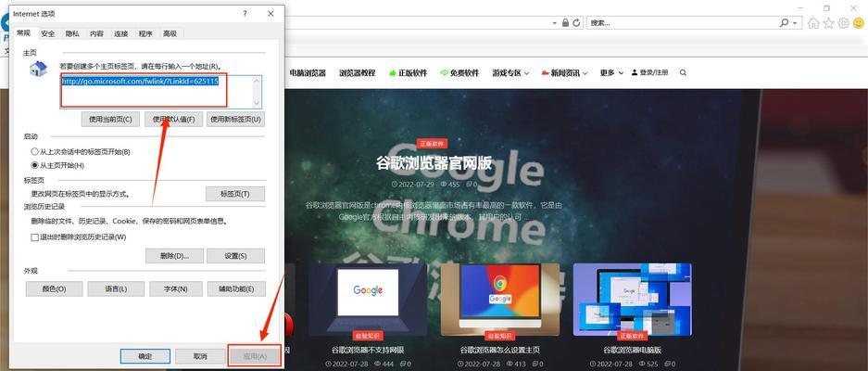Click the magnifier in browser search box

784,23
